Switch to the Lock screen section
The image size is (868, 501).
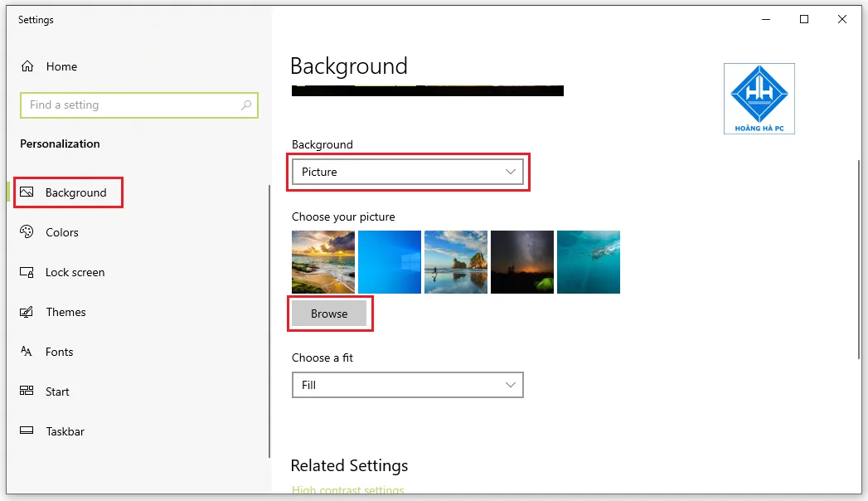coord(75,272)
